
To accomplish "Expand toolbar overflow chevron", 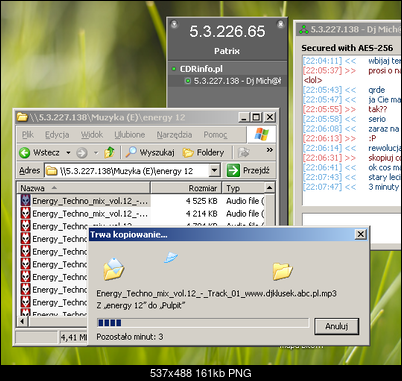I will pyautogui.click(x=269, y=150).
